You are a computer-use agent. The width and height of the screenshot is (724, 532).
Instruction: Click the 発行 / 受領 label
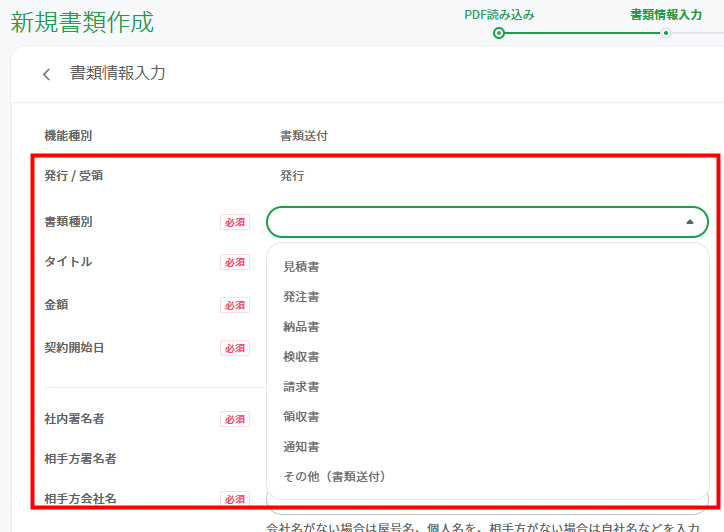73,175
